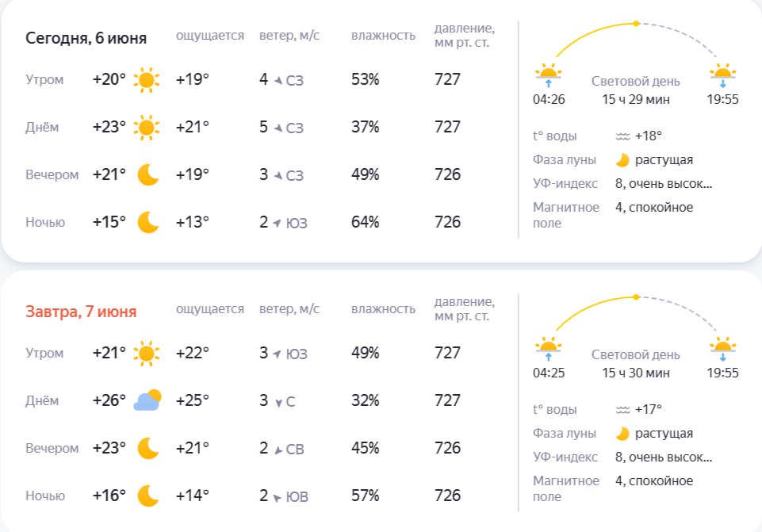Click the truncated УФ-индекс value for today
The width and height of the screenshot is (762, 532).
point(664,184)
